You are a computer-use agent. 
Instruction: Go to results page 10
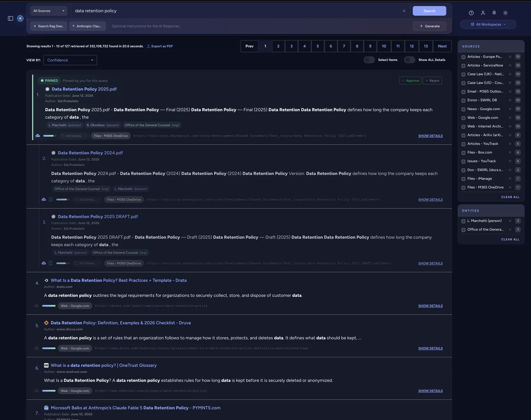(384, 46)
